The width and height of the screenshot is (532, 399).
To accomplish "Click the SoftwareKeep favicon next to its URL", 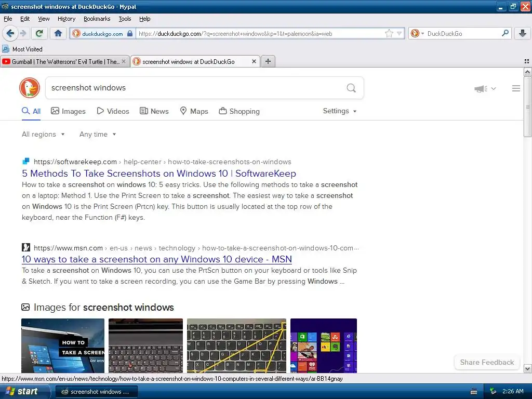I will [26, 161].
